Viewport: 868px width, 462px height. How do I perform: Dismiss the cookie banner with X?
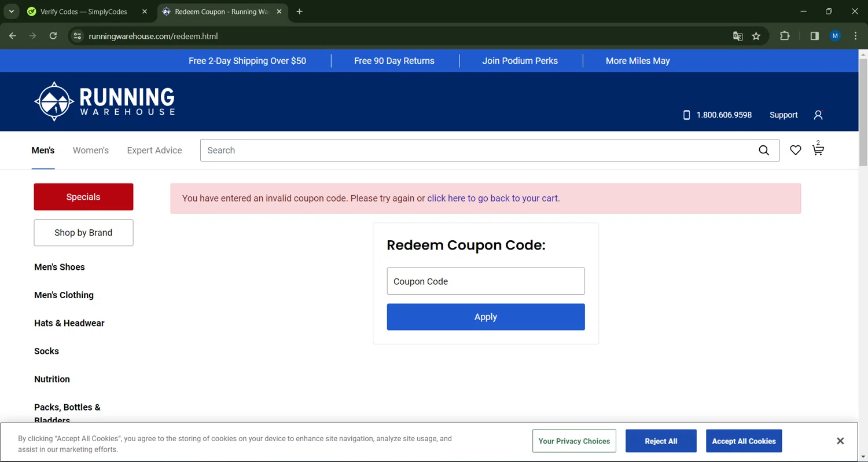coord(840,441)
